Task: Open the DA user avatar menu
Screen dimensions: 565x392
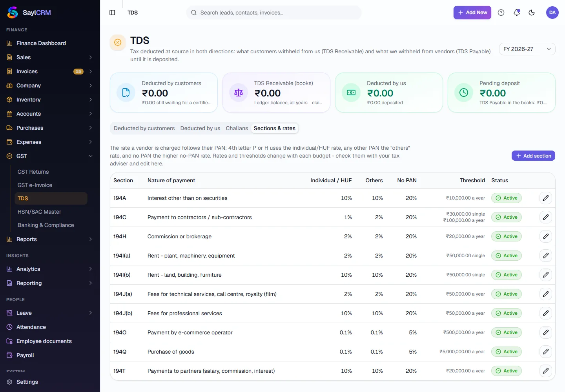Action: pyautogui.click(x=552, y=13)
